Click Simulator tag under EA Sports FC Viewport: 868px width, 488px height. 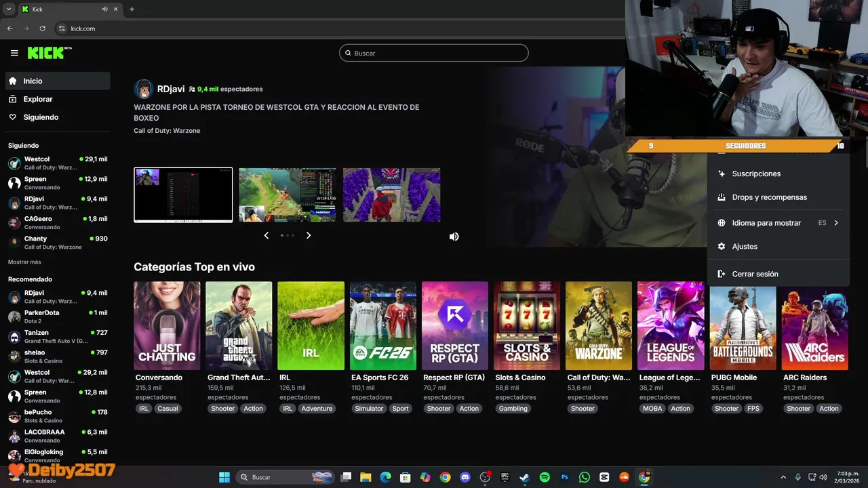pos(369,409)
